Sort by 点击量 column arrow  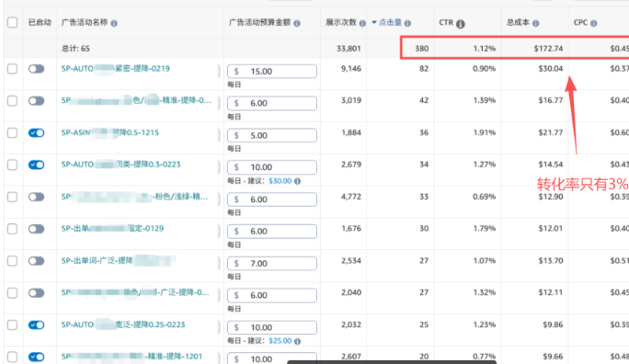(x=374, y=22)
